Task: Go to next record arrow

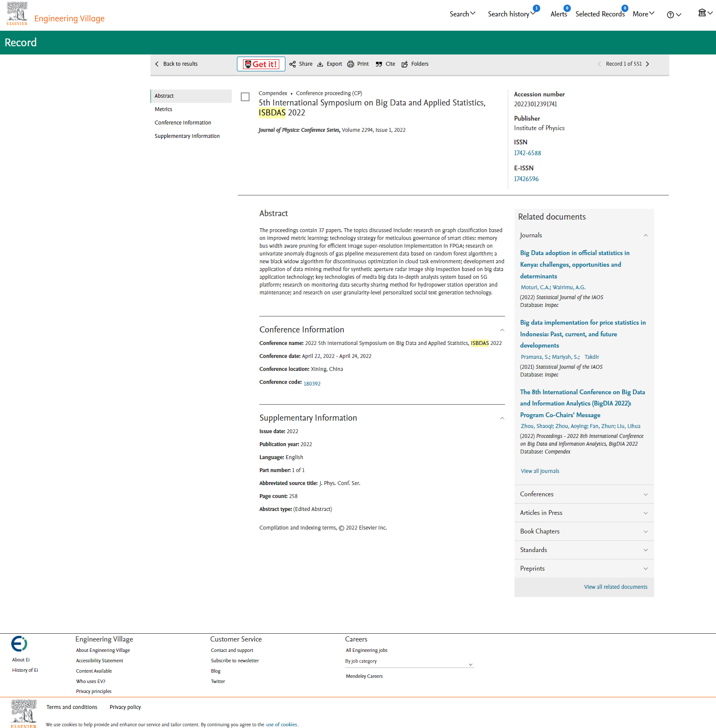Action: [x=647, y=64]
